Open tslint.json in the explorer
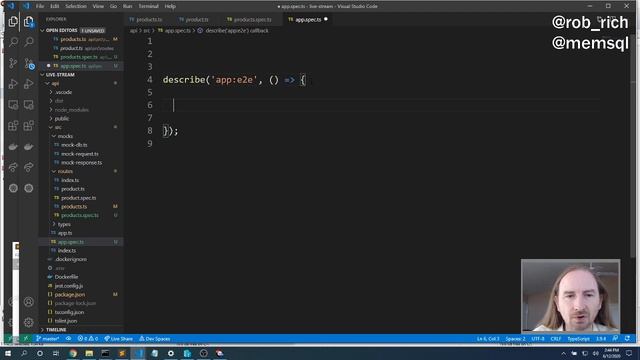640x360 pixels. pos(66,321)
